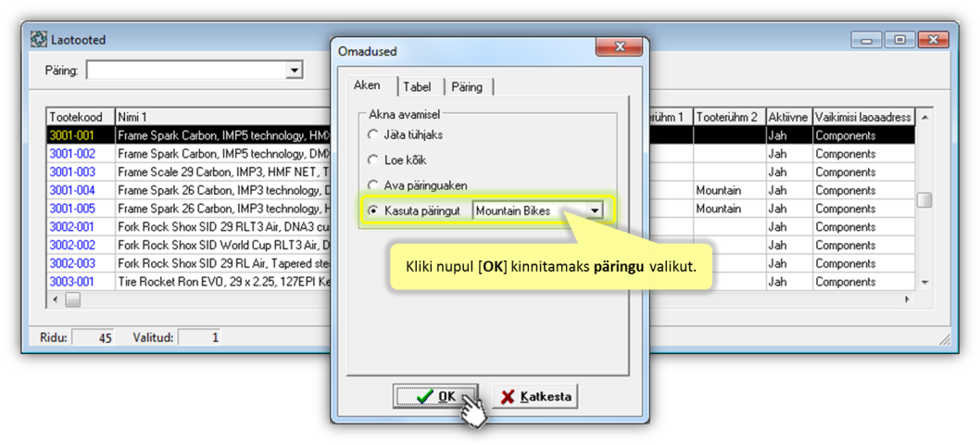Click the horizontal scrollbar left arrow
The height and width of the screenshot is (445, 980).
55,300
